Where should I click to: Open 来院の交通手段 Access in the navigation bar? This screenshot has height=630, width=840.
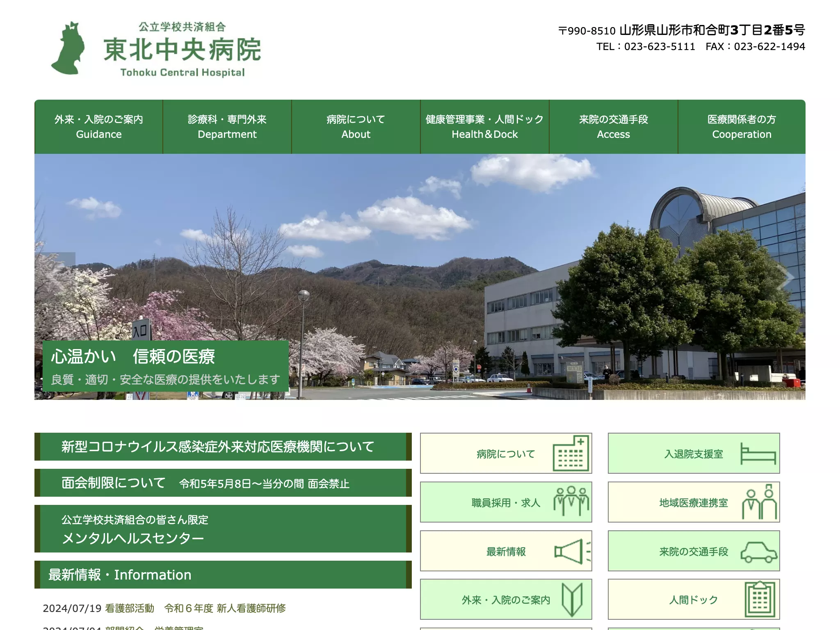(x=614, y=127)
